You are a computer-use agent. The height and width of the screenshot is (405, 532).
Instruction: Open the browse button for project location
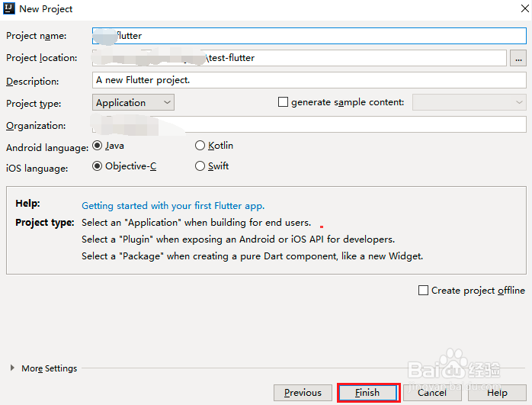point(518,59)
